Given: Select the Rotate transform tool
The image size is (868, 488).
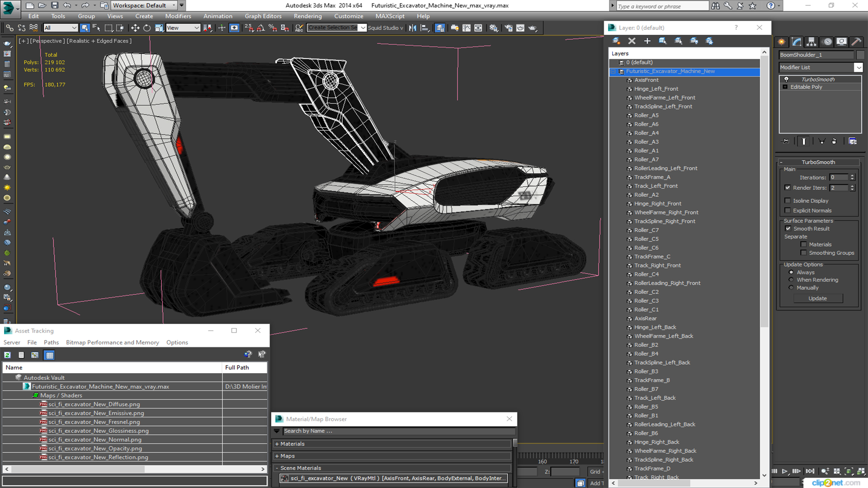Looking at the screenshot, I should point(147,28).
